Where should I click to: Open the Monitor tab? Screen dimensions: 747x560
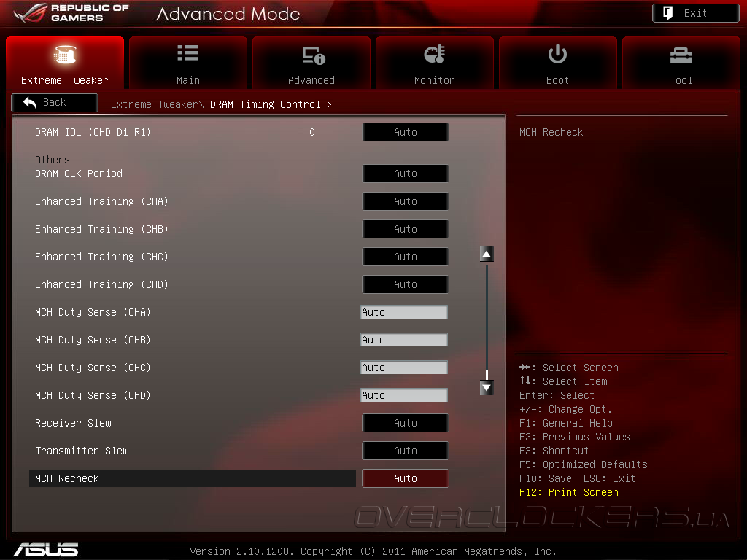(435, 63)
